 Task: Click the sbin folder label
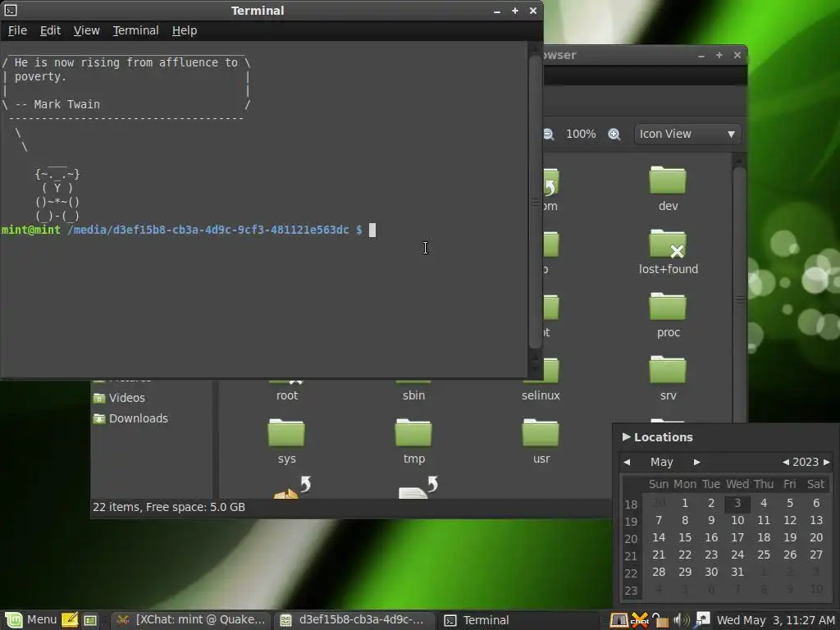point(413,395)
